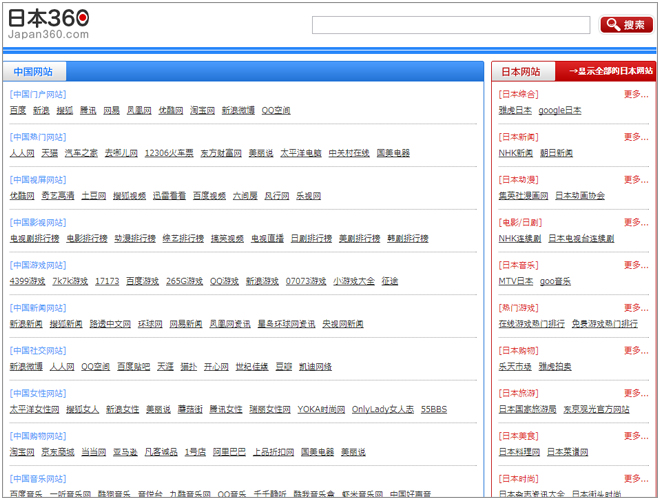Open the 去哪儿网 link

point(121,153)
